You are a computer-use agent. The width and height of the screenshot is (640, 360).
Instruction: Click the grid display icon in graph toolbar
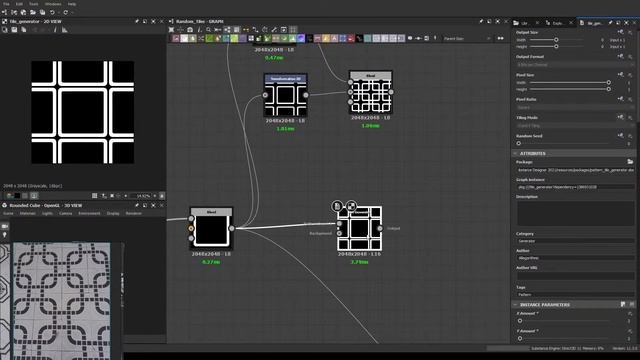(x=293, y=30)
